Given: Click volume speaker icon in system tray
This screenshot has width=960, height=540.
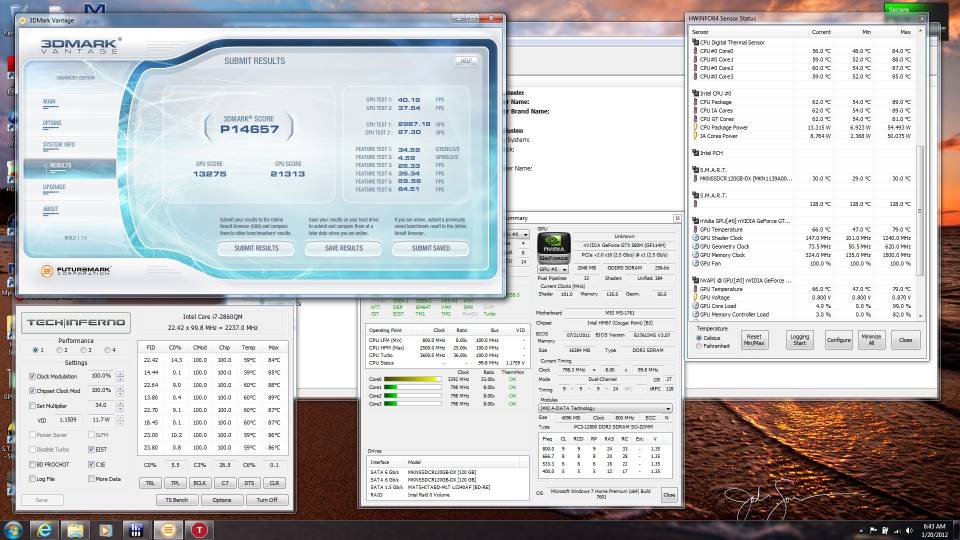Looking at the screenshot, I should point(909,531).
